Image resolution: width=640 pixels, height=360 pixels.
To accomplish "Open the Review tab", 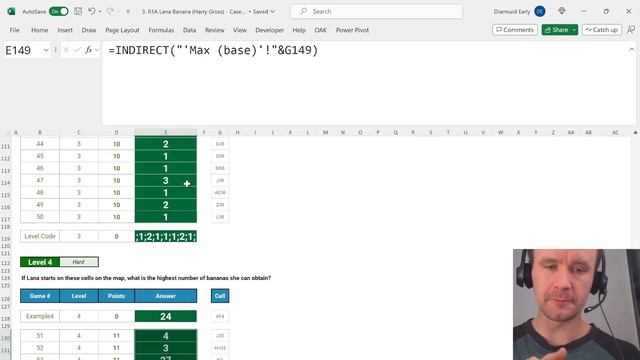I will click(215, 30).
